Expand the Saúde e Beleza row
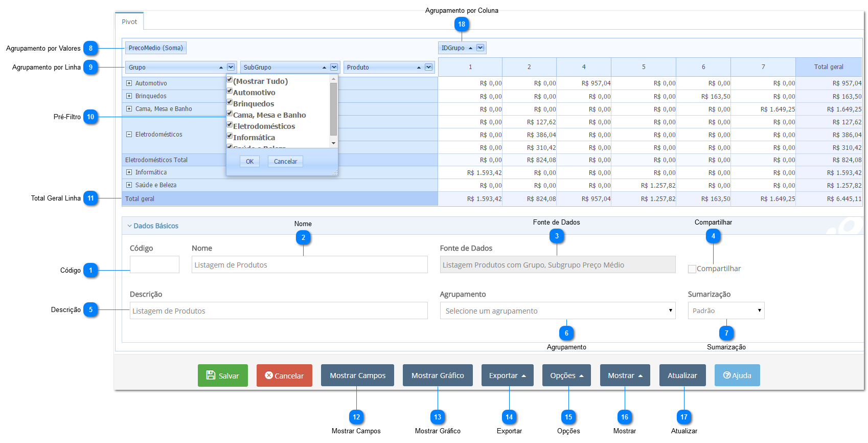 coord(129,185)
